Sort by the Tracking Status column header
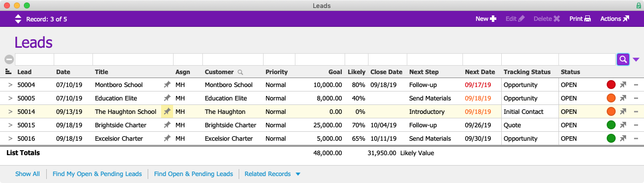Image resolution: width=644 pixels, height=183 pixels. coord(527,72)
